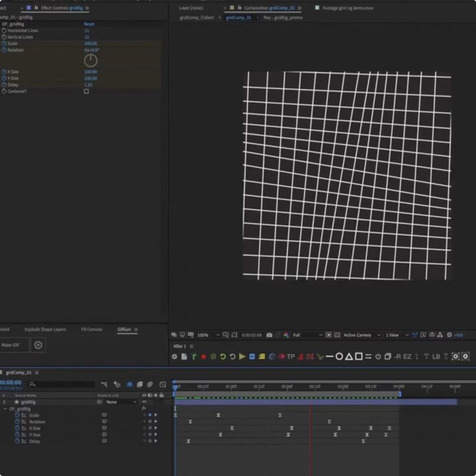This screenshot has height=476, width=476.
Task: Click the Scale stopwatch in Effect Controls
Action: [4, 43]
